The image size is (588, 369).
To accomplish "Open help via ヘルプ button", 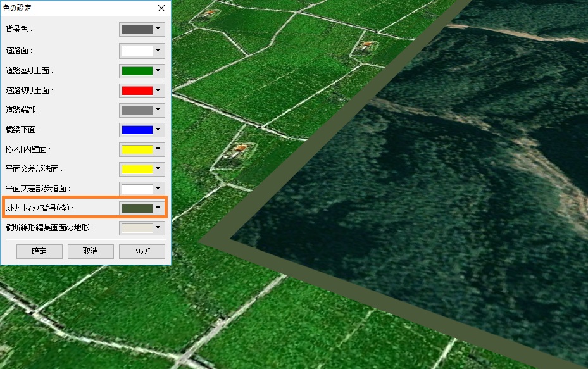I will [x=142, y=251].
